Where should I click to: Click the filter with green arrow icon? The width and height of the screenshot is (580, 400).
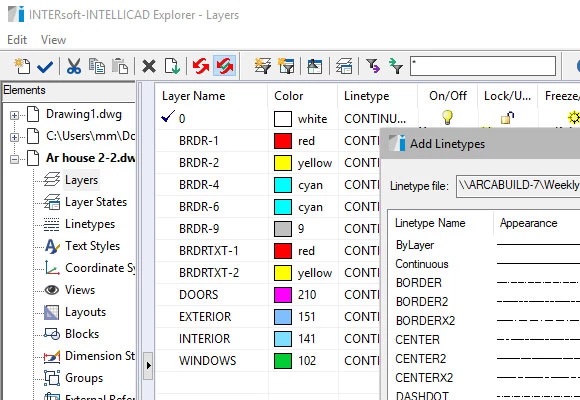(x=395, y=67)
